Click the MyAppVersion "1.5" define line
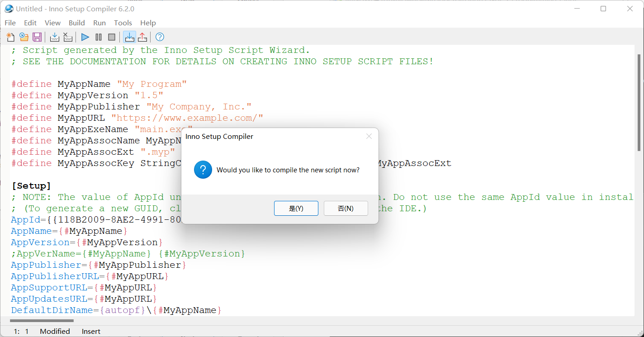The image size is (644, 337). click(87, 95)
